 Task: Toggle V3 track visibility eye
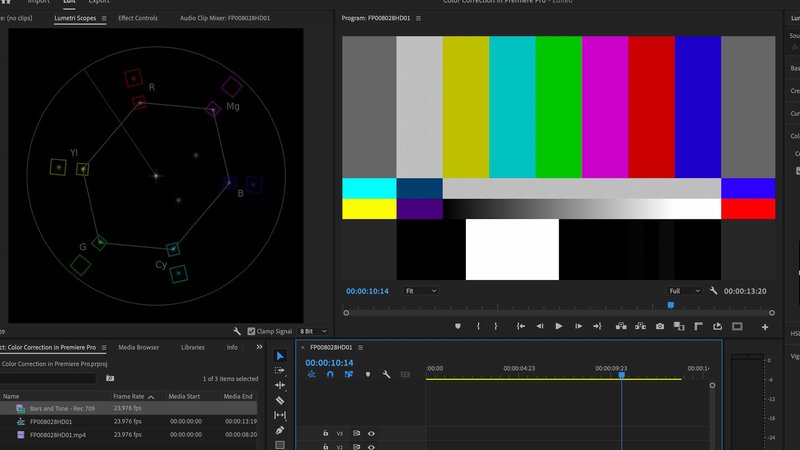[x=371, y=434]
